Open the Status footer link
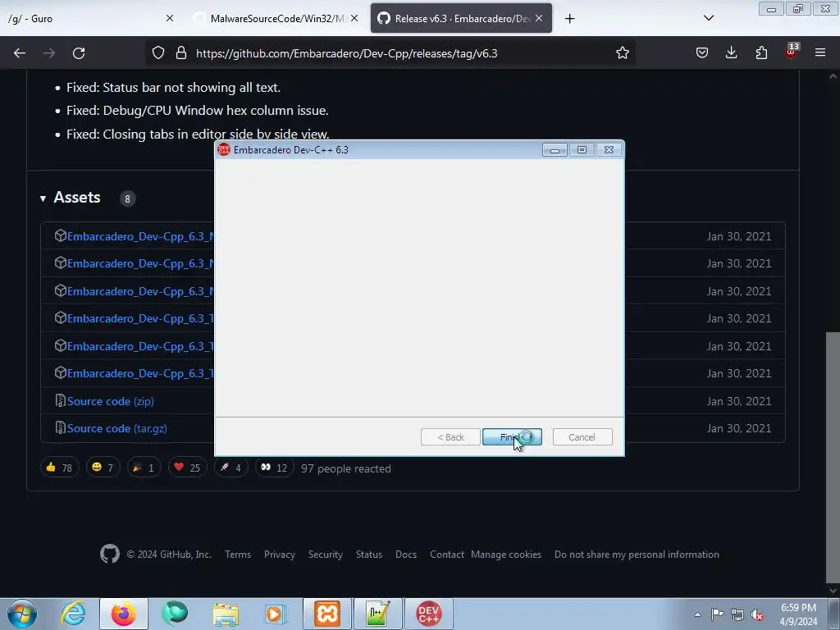The image size is (840, 630). [x=369, y=555]
